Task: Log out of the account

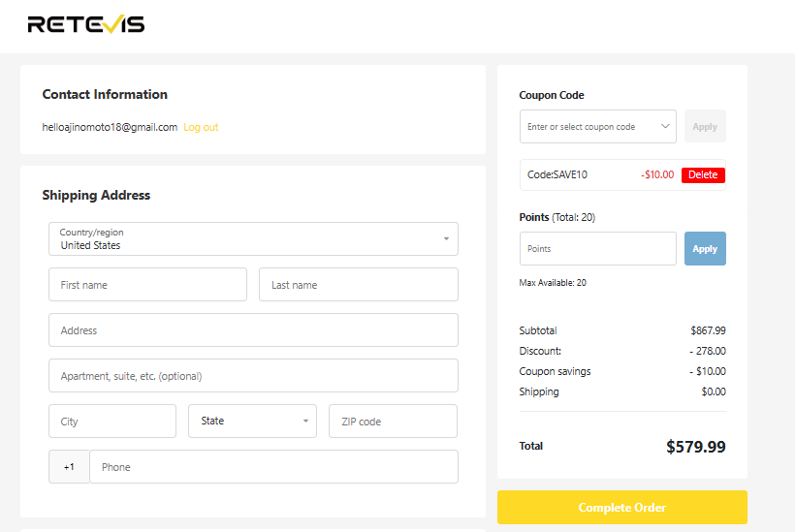Action: pyautogui.click(x=201, y=127)
